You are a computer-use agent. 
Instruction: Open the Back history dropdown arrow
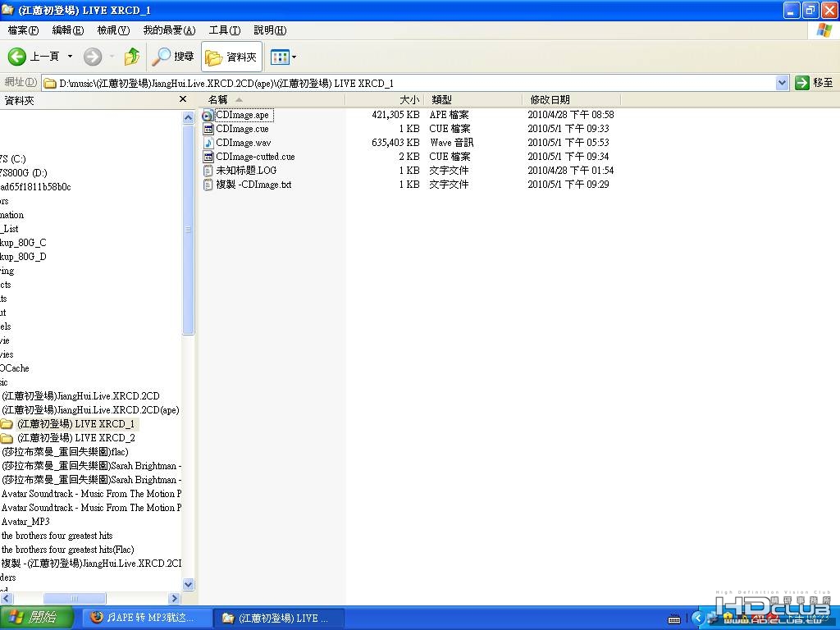70,57
